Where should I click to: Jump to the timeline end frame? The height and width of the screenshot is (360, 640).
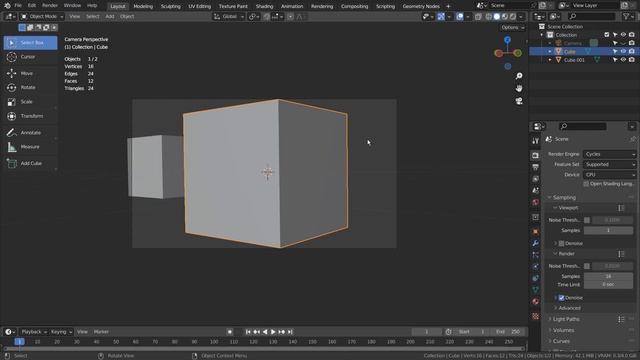coord(290,332)
